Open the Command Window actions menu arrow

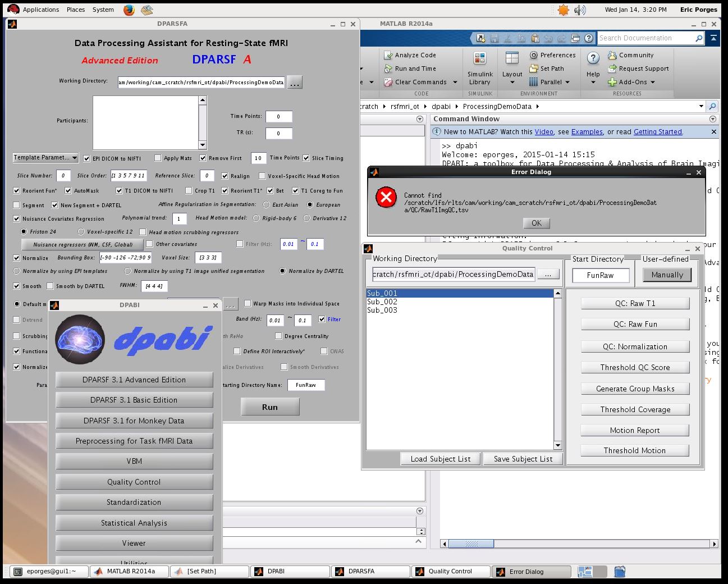713,119
